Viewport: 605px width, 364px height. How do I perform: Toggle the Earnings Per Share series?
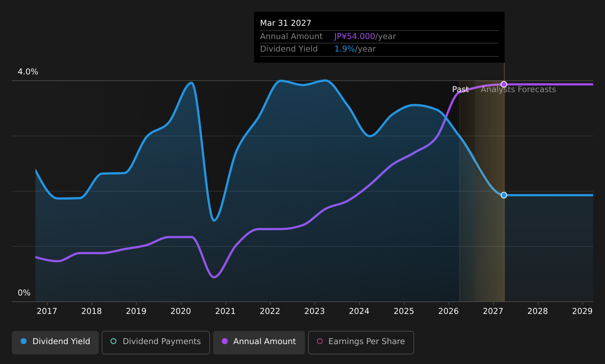(361, 342)
